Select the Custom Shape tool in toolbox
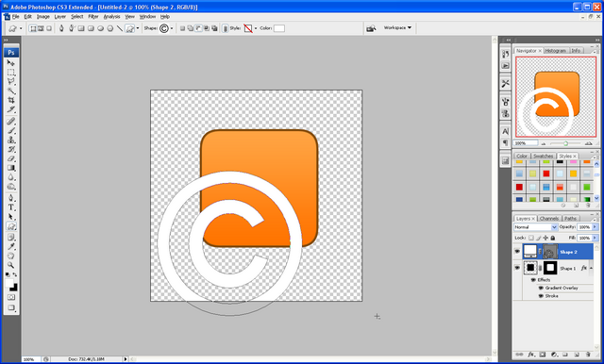Screen dimensions: 604x364 coord(11,226)
